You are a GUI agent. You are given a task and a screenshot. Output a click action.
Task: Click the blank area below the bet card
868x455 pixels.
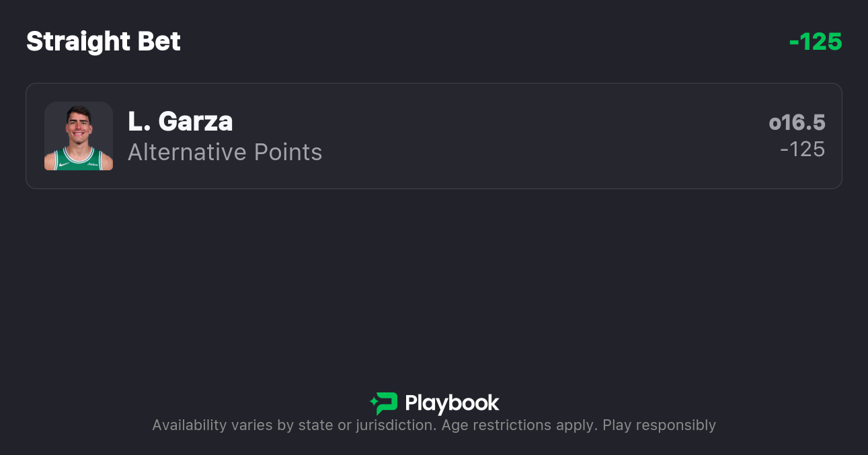point(434,283)
